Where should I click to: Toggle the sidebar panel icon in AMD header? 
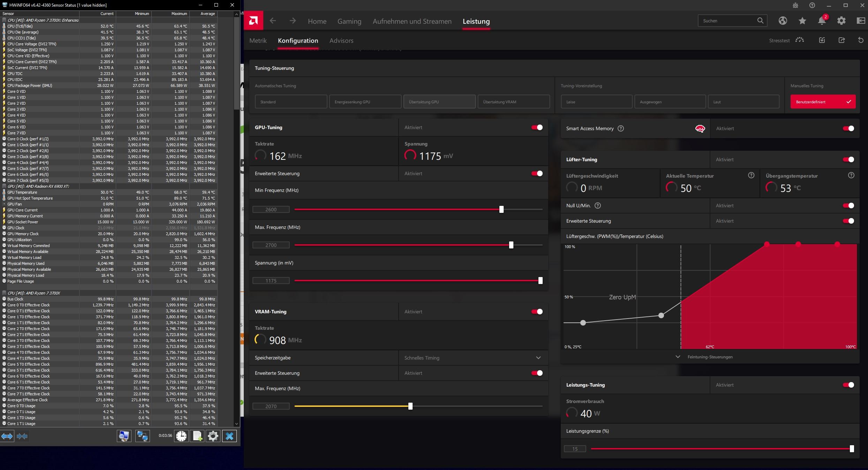coord(861,21)
